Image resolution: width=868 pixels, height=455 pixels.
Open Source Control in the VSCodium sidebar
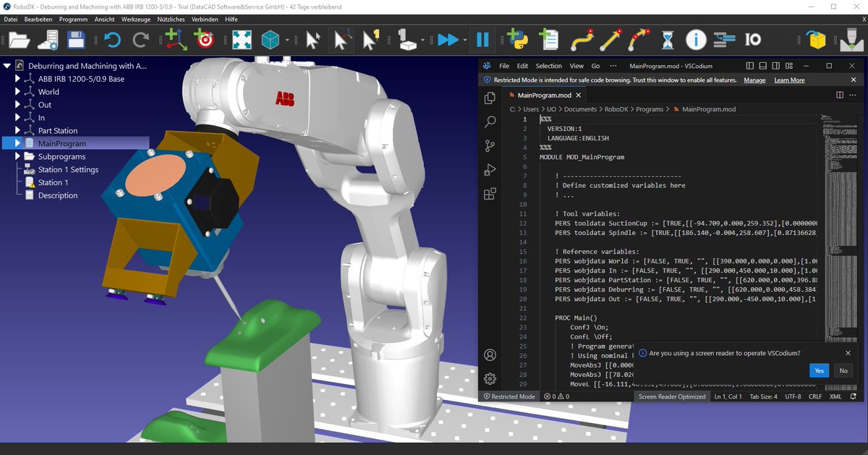pos(490,145)
